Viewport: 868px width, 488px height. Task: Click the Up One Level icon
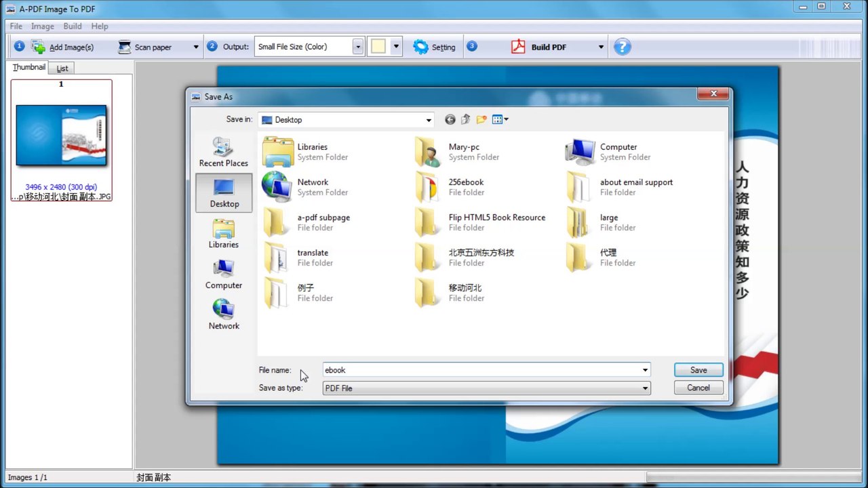pyautogui.click(x=466, y=120)
